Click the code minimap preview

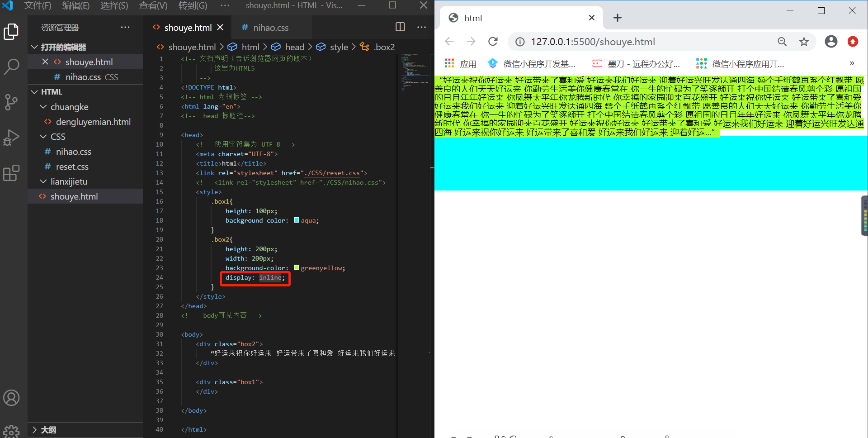point(415,72)
